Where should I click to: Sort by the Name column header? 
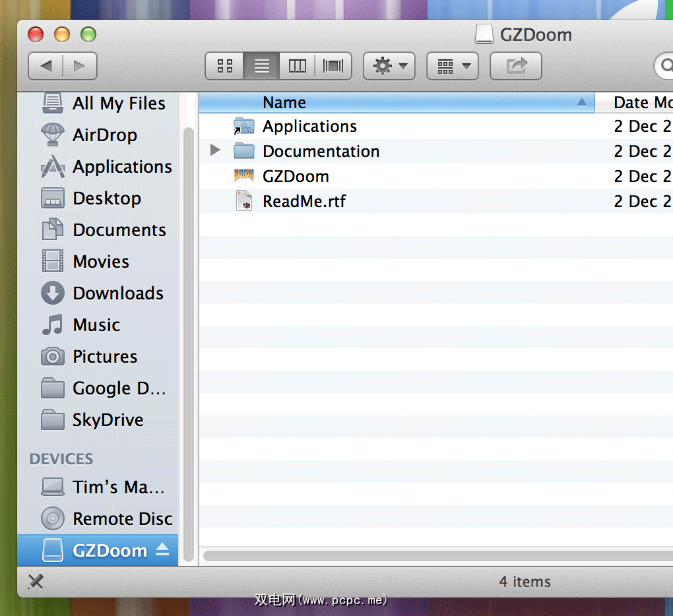point(396,102)
